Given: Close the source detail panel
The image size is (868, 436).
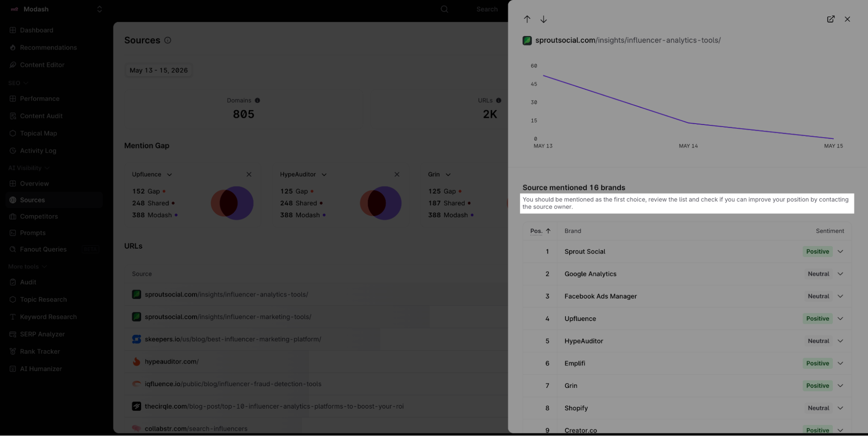Looking at the screenshot, I should tap(847, 19).
